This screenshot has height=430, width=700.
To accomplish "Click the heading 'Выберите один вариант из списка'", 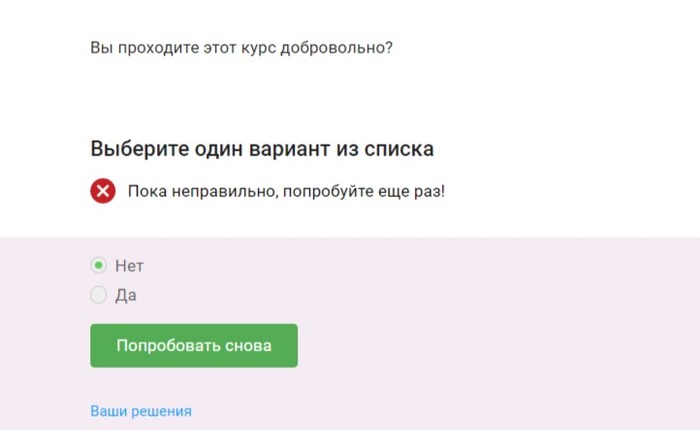I will tap(262, 149).
